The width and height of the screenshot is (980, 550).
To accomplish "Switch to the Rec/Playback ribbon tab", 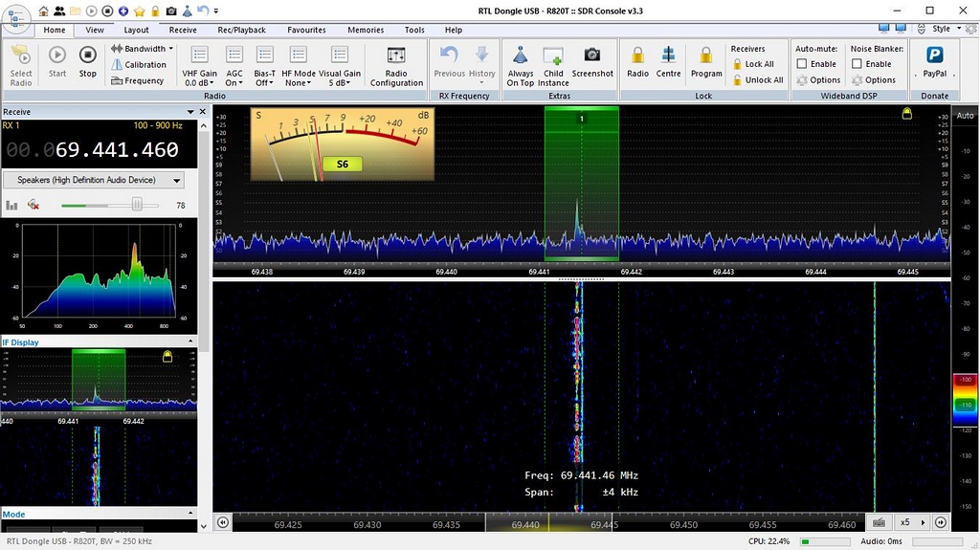I will 241,30.
